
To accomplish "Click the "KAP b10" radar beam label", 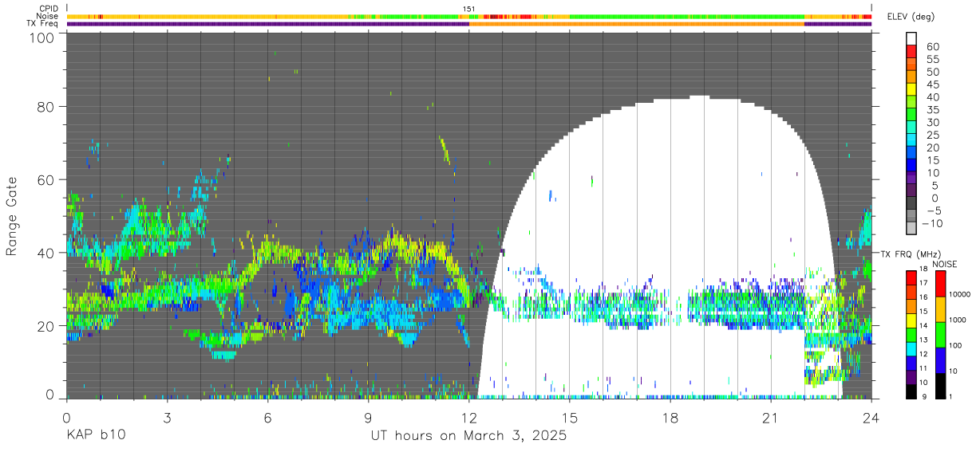I will click(95, 436).
